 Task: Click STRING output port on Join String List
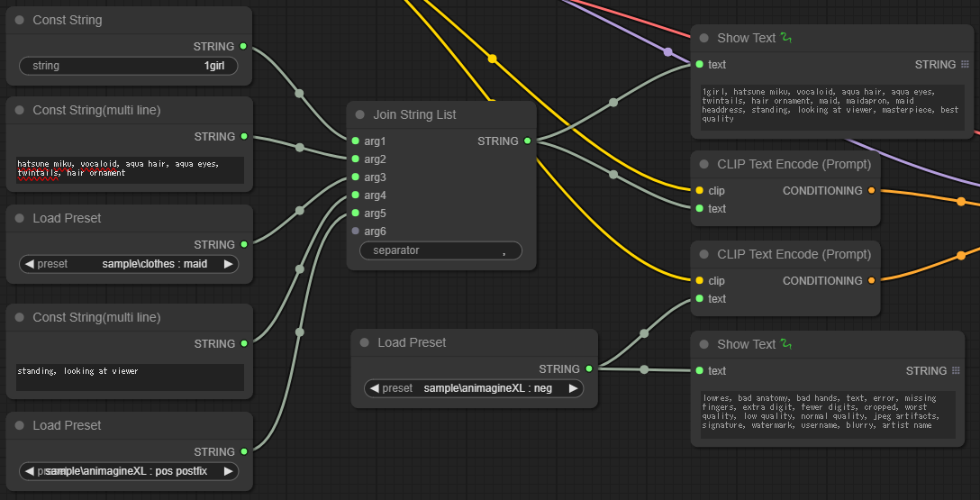coord(528,141)
